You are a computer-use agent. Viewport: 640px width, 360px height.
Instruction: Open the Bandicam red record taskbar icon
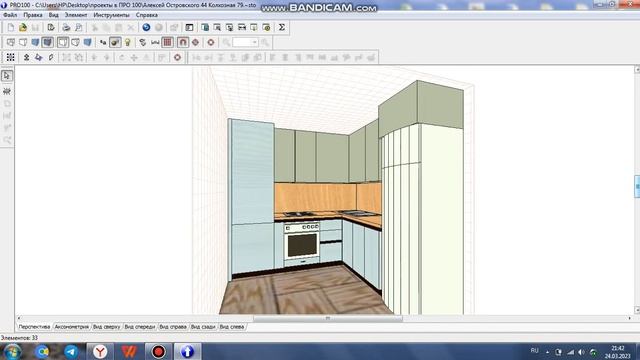(158, 351)
